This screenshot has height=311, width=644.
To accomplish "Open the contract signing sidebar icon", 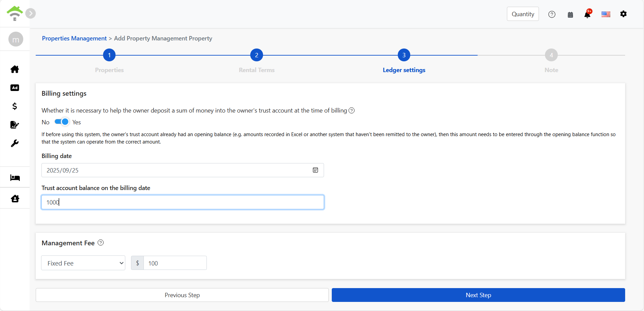I will pos(15,125).
